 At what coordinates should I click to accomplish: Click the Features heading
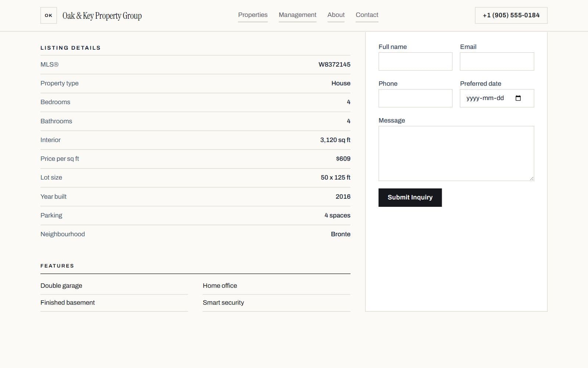coord(57,266)
